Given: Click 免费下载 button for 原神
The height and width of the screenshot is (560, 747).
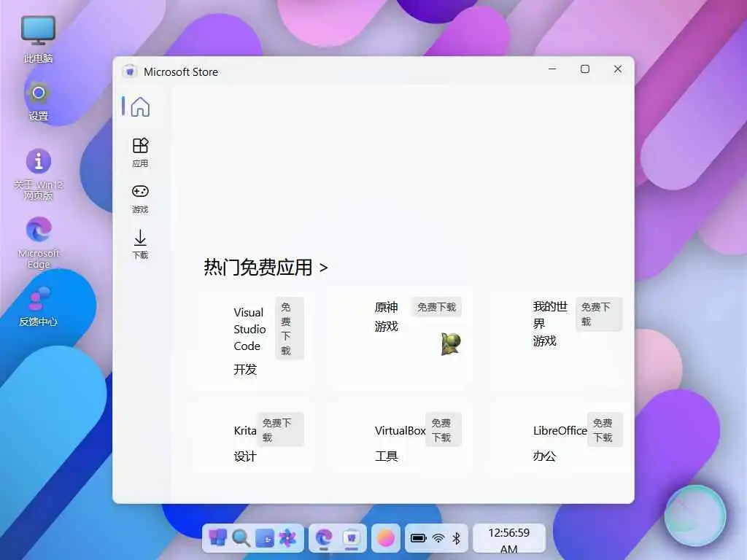Looking at the screenshot, I should pos(436,307).
